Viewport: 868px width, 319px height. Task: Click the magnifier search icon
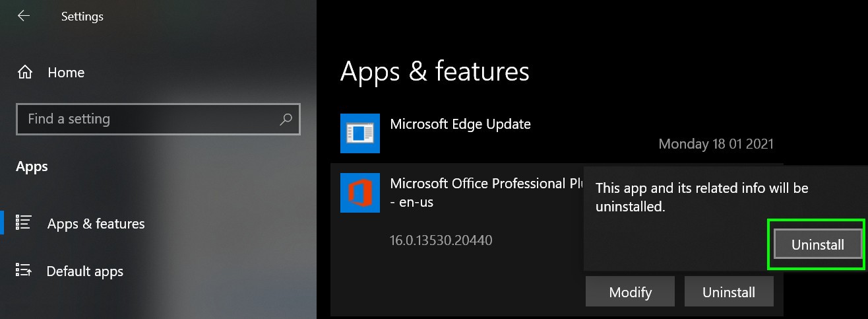[x=286, y=120]
